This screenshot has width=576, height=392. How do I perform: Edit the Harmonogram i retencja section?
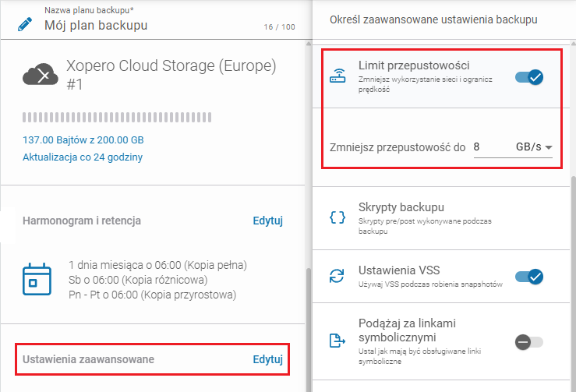(267, 221)
